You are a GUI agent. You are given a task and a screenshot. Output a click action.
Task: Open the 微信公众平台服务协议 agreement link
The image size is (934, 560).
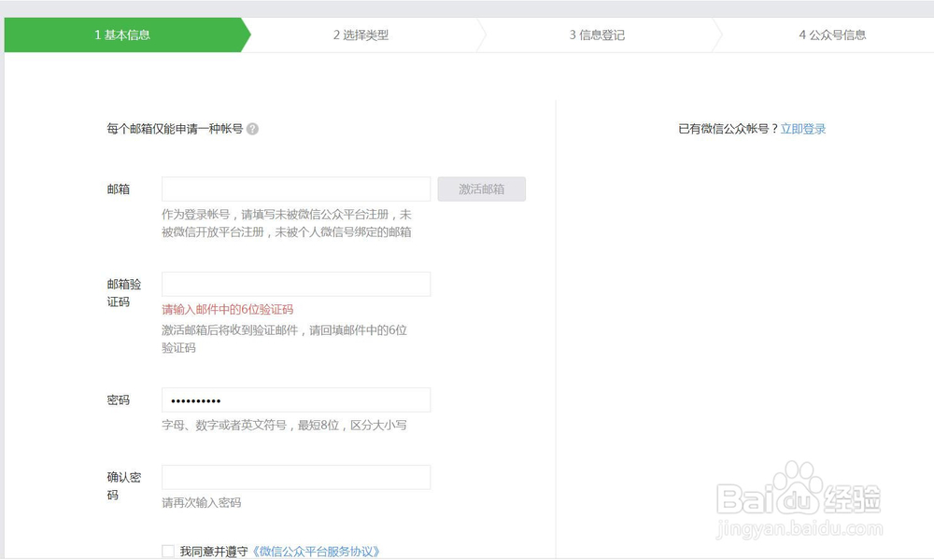(318, 552)
